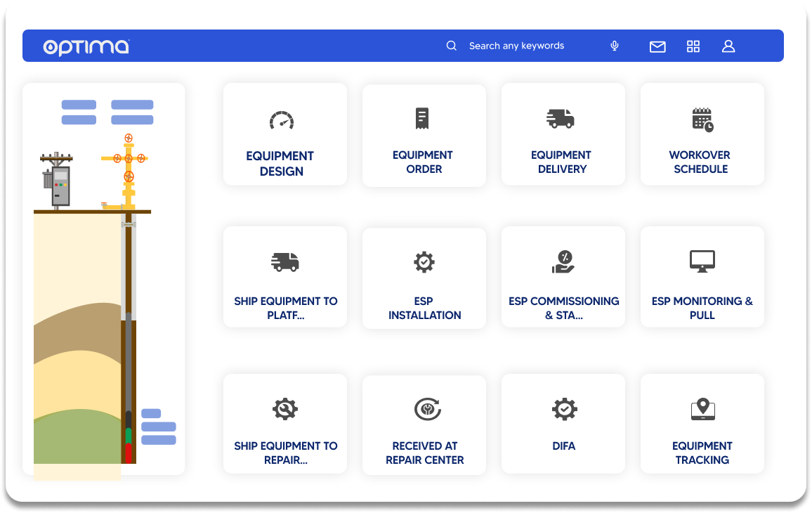Select the EQUIPMENT TRACKING label
This screenshot has width=812, height=513.
(702, 453)
